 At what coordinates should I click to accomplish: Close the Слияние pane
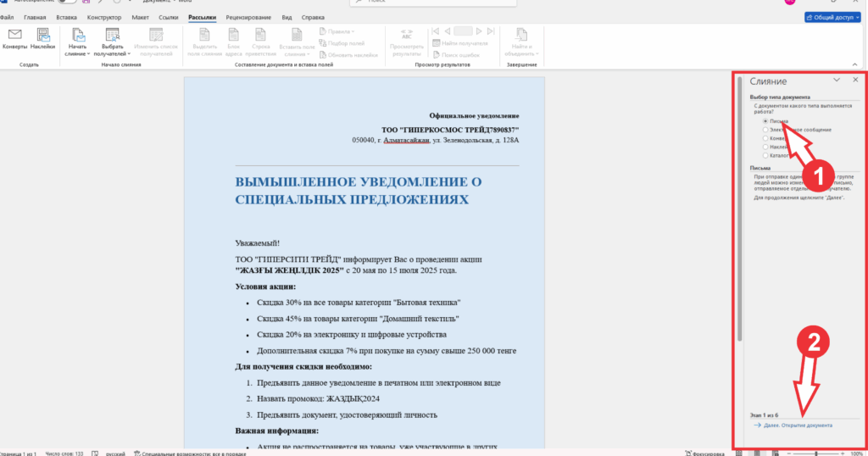click(x=855, y=81)
